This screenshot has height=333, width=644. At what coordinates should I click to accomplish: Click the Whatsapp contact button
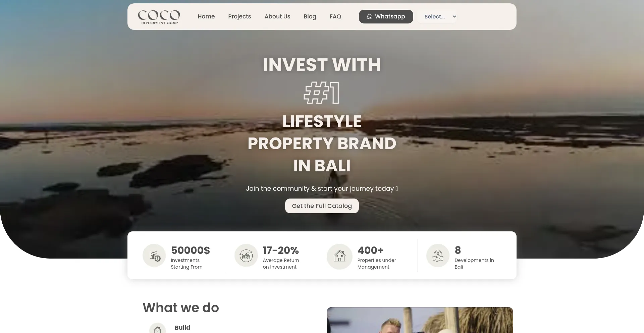pos(386,17)
